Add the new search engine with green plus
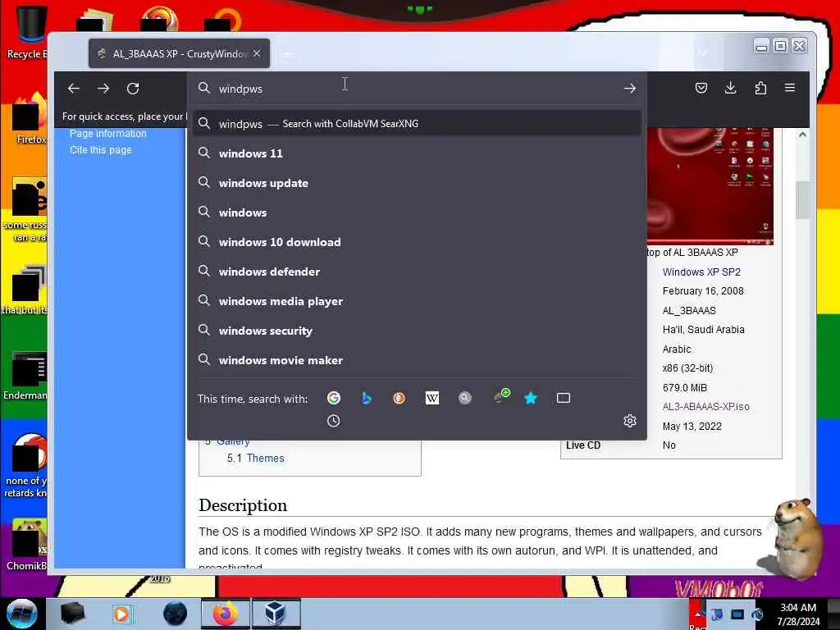Image resolution: width=840 pixels, height=630 pixels. coord(501,396)
